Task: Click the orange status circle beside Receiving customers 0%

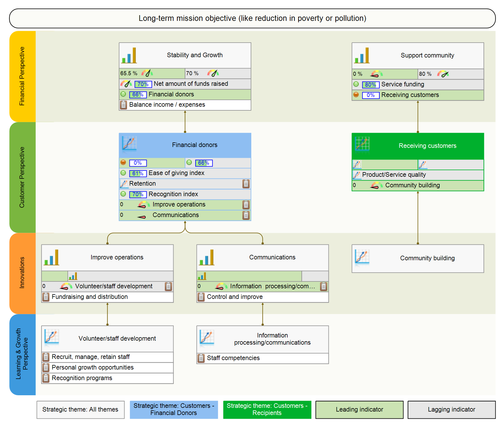Action: click(356, 95)
